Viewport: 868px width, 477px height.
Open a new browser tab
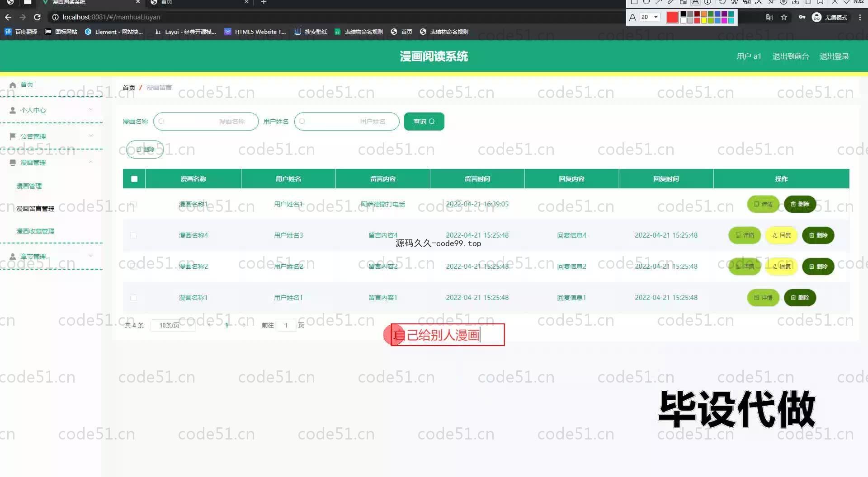(264, 2)
